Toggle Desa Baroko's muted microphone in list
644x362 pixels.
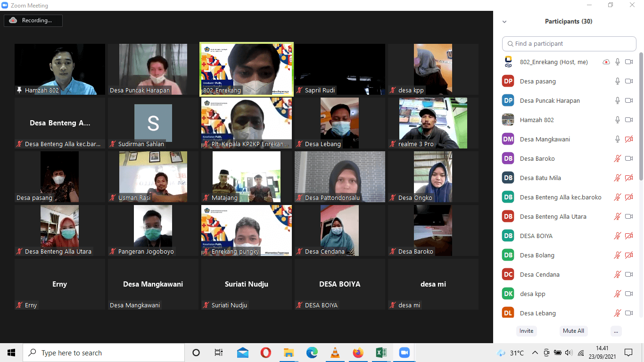pos(617,159)
